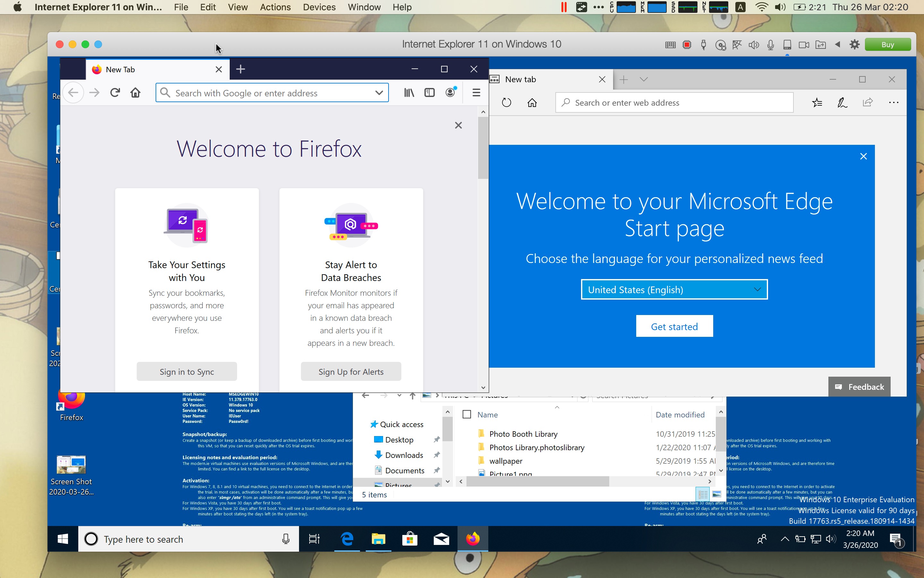Focus Firefox search or address field

tap(272, 92)
